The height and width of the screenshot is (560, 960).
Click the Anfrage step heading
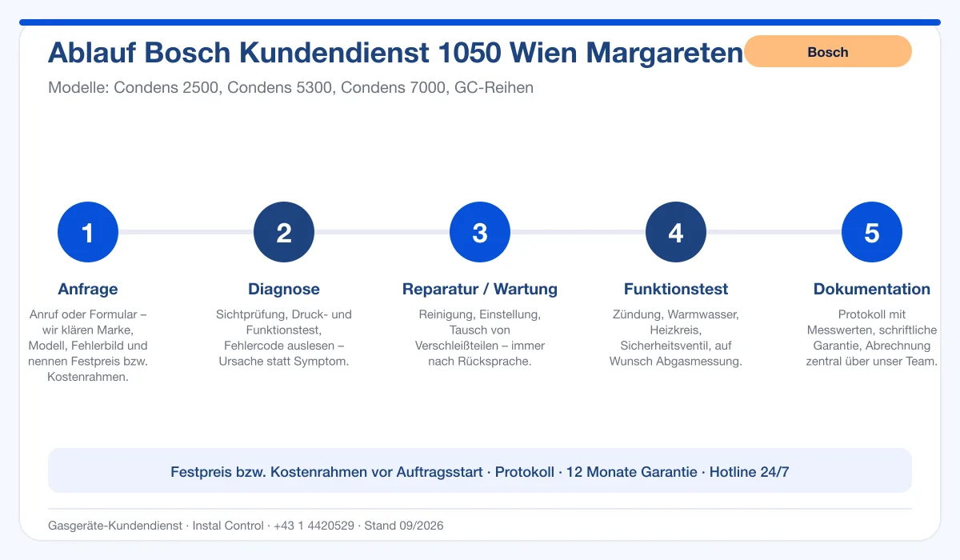[x=88, y=289]
